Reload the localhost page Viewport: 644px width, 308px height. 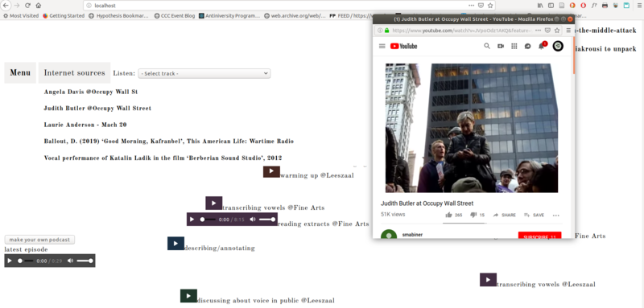(27, 6)
